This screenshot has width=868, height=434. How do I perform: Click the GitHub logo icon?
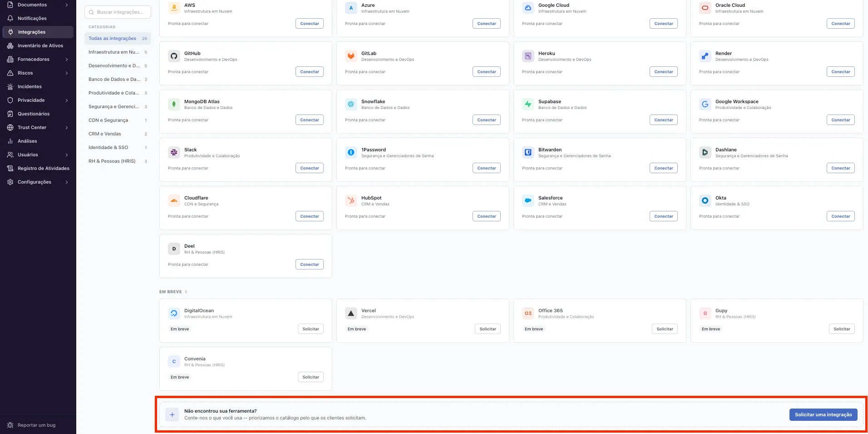point(174,56)
